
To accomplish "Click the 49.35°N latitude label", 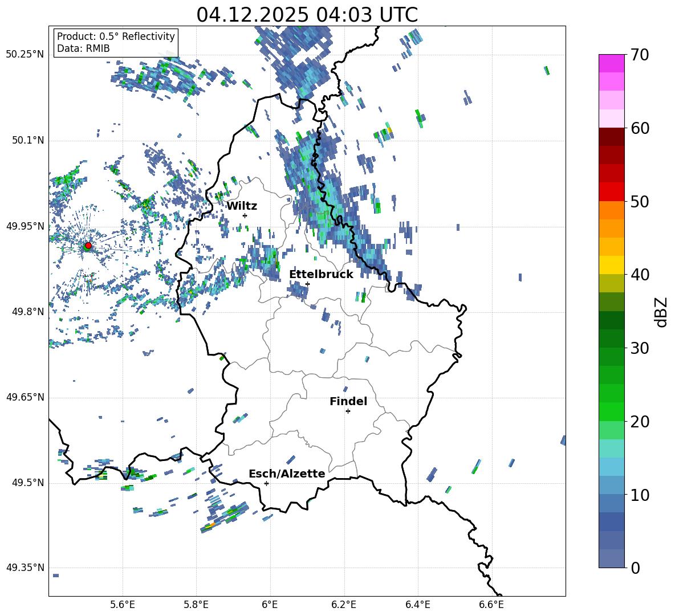I will click(25, 568).
